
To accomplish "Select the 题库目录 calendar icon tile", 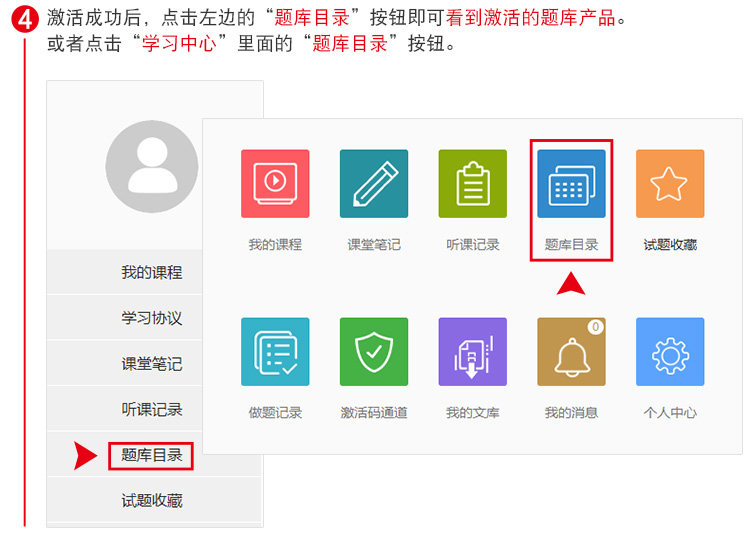I will (571, 184).
